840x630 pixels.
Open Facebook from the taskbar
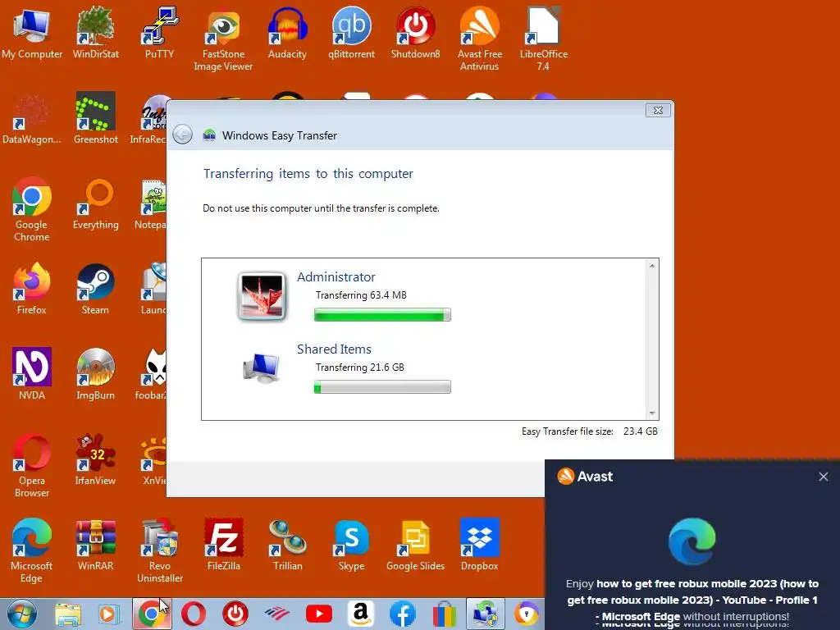pos(402,614)
